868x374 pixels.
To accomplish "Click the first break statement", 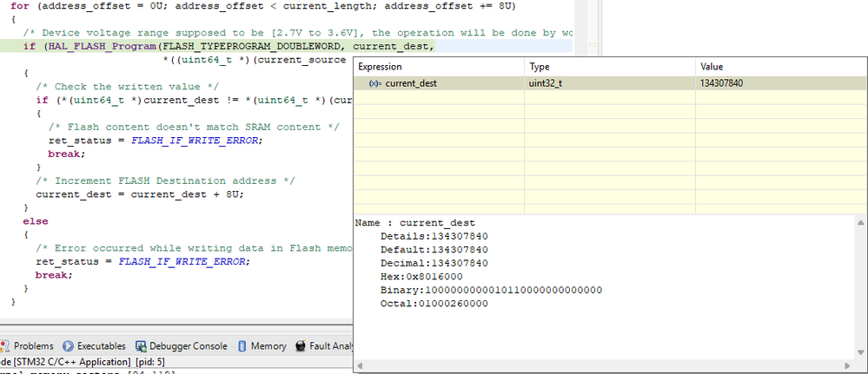I will click(x=66, y=154).
